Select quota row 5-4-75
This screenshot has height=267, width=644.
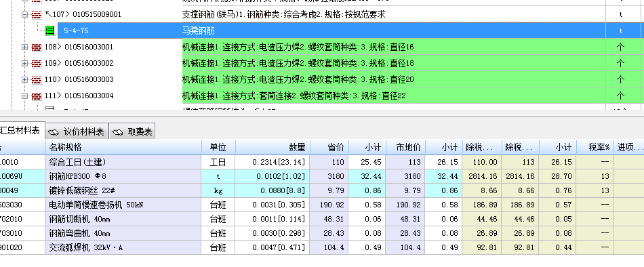350,30
